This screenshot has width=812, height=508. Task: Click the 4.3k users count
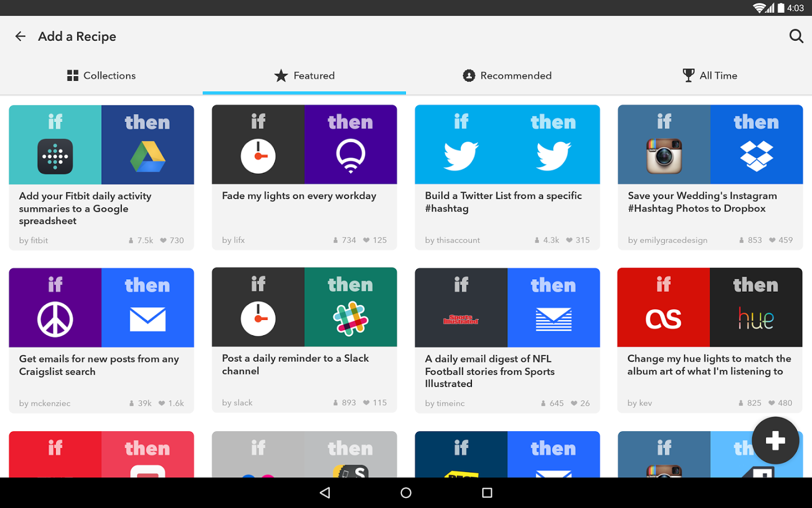pos(546,240)
